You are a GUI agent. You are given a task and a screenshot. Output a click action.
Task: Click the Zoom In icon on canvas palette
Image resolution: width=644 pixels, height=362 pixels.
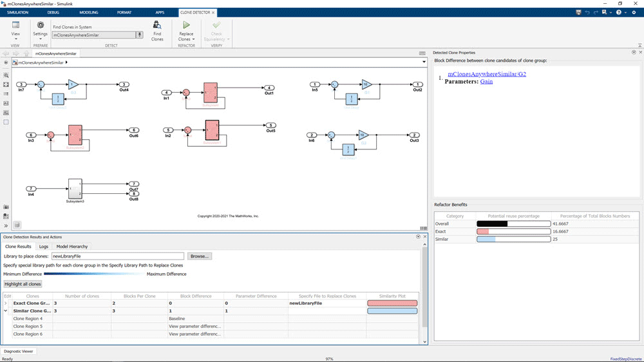(x=6, y=75)
